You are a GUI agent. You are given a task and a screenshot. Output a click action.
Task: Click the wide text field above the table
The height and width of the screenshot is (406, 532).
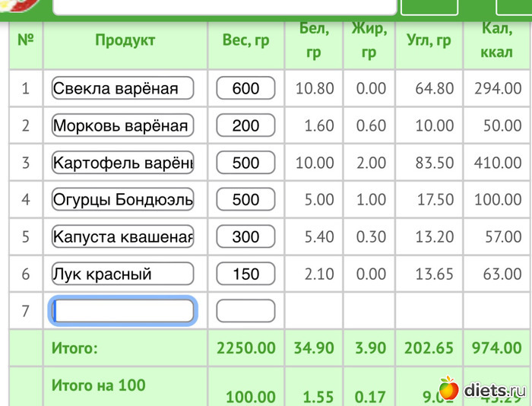click(224, 6)
